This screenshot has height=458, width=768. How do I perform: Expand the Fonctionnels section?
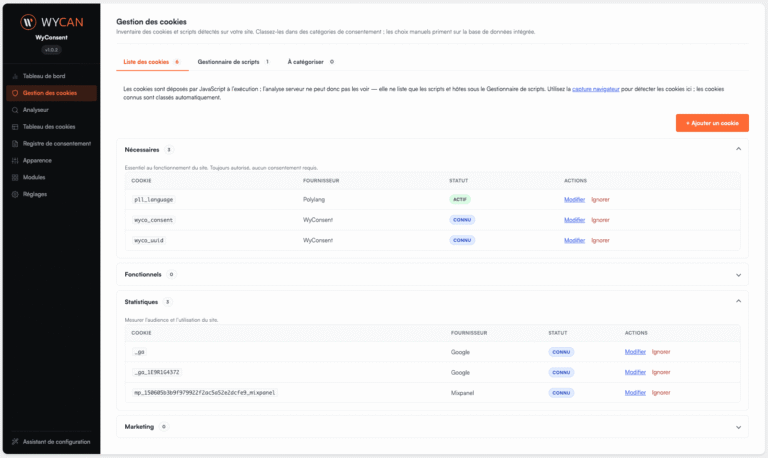738,275
